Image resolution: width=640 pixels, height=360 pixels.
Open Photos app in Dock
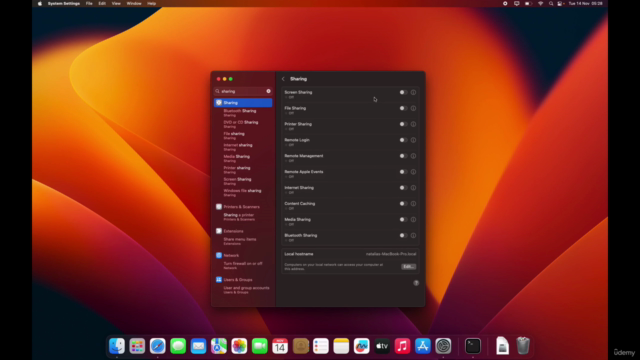pyautogui.click(x=239, y=346)
